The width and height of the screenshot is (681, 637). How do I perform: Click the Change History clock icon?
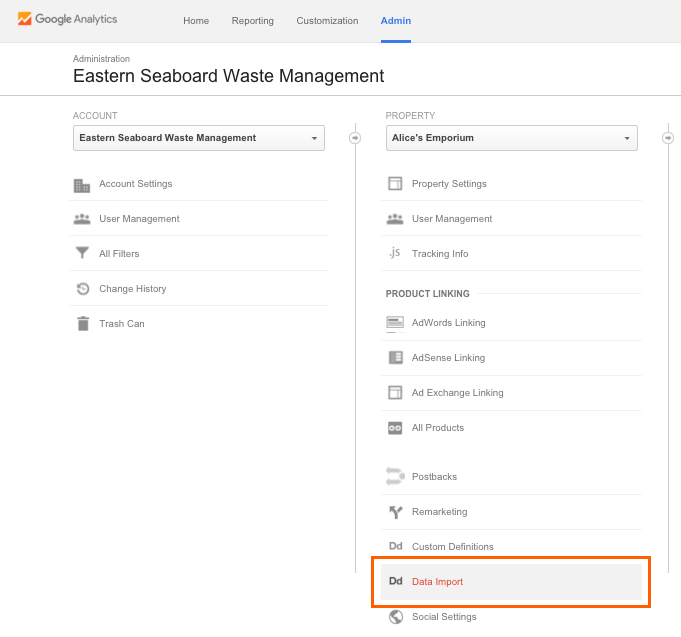tap(83, 289)
